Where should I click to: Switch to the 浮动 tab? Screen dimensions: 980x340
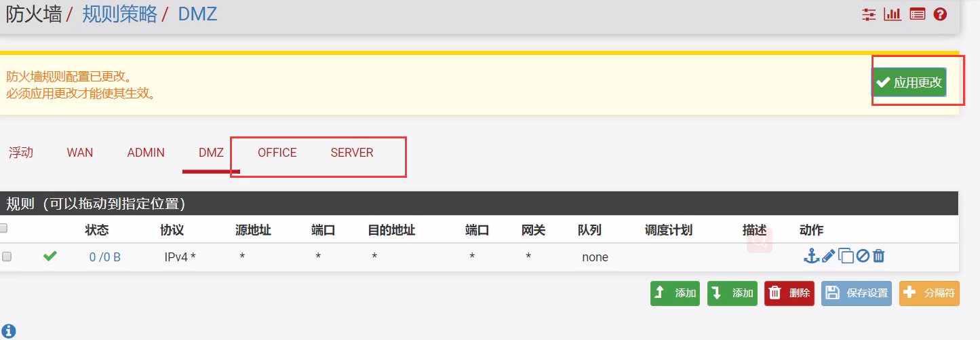coord(21,152)
